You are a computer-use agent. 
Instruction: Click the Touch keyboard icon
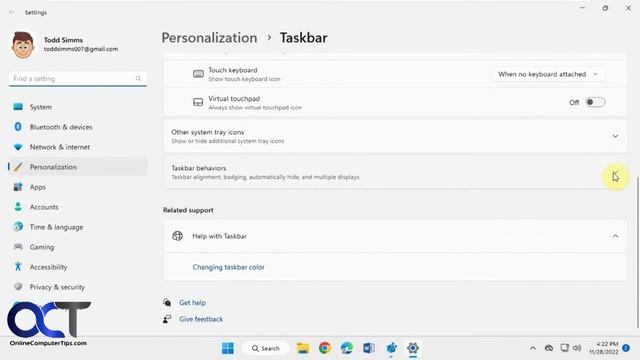pos(198,74)
